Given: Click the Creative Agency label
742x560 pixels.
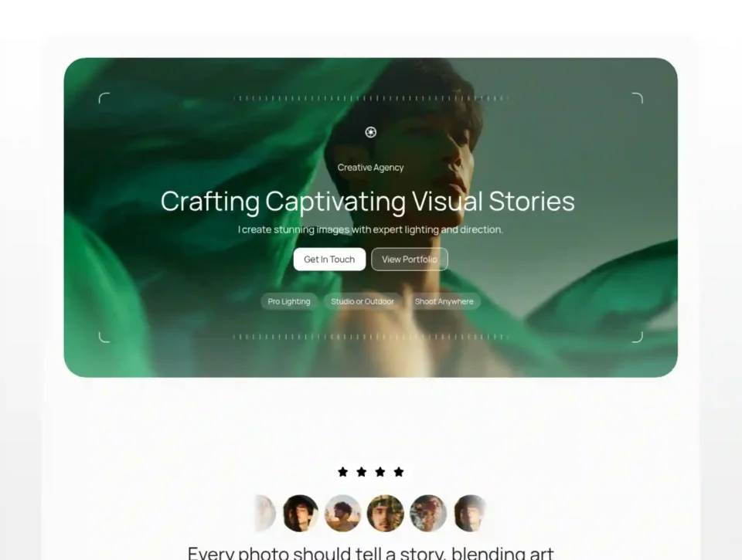Looking at the screenshot, I should pyautogui.click(x=370, y=168).
